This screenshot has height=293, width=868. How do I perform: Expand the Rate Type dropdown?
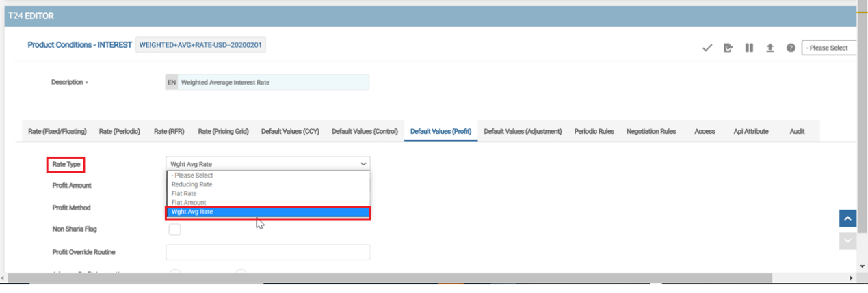coord(267,163)
